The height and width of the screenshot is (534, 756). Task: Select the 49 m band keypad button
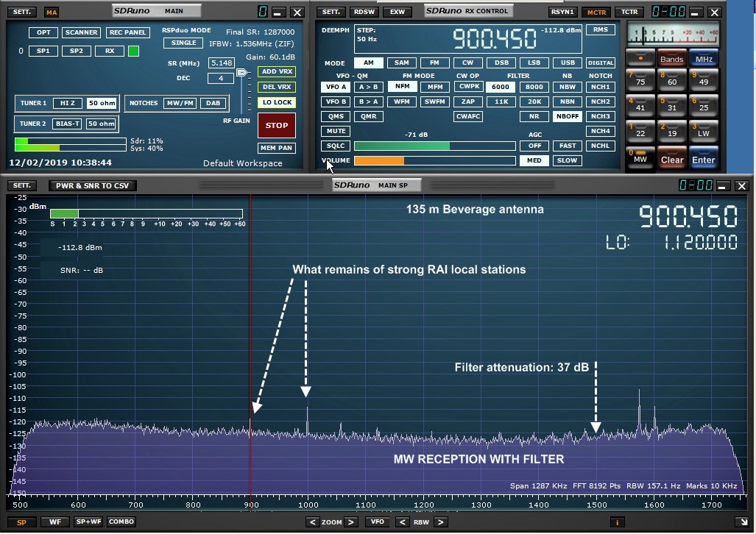pos(704,79)
